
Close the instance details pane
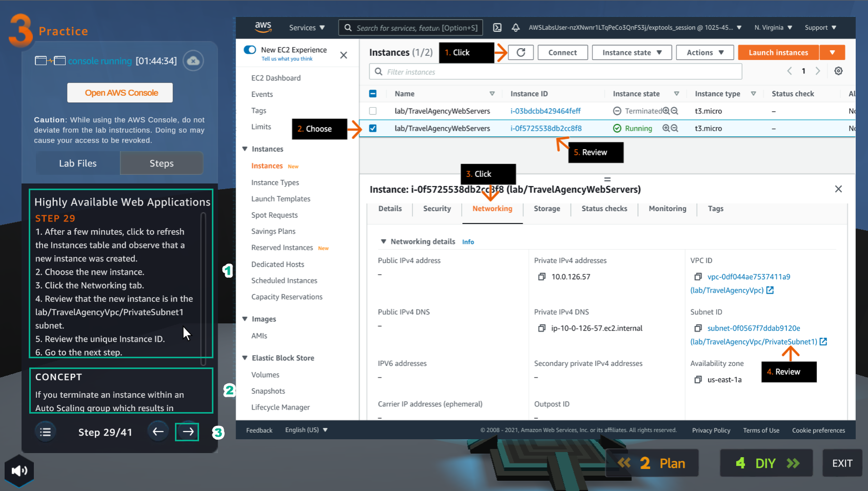(838, 189)
